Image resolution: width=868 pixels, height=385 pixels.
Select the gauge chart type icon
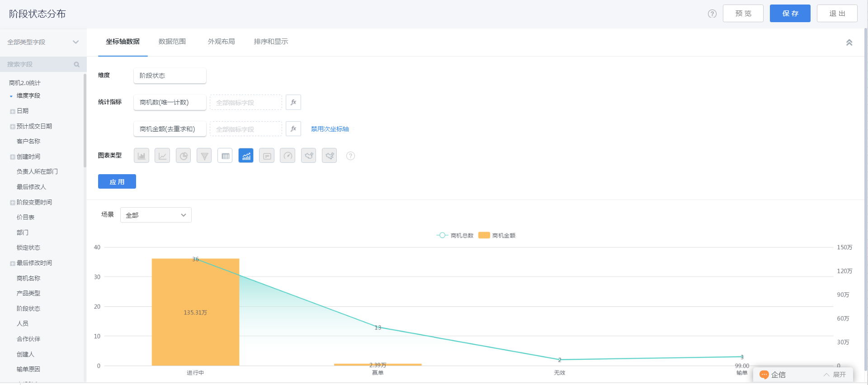pos(288,156)
